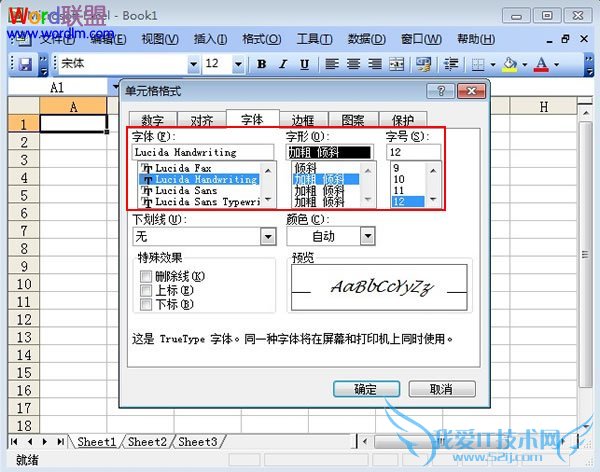
Task: Align text left in toolbar
Action: click(x=332, y=64)
